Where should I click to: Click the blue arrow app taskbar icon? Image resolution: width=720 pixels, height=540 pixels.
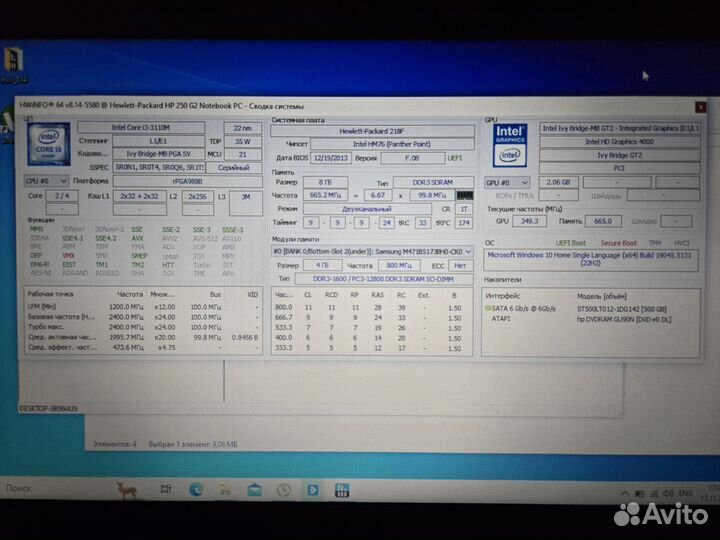click(x=313, y=490)
